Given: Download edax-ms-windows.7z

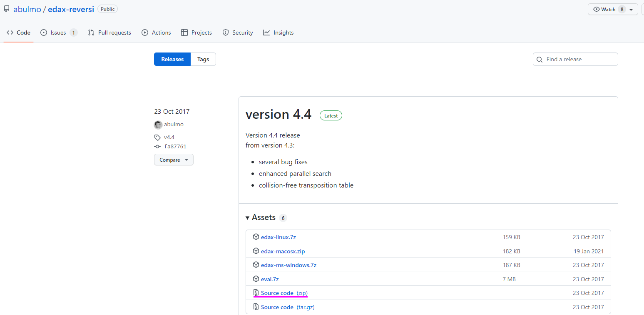Looking at the screenshot, I should (x=288, y=265).
